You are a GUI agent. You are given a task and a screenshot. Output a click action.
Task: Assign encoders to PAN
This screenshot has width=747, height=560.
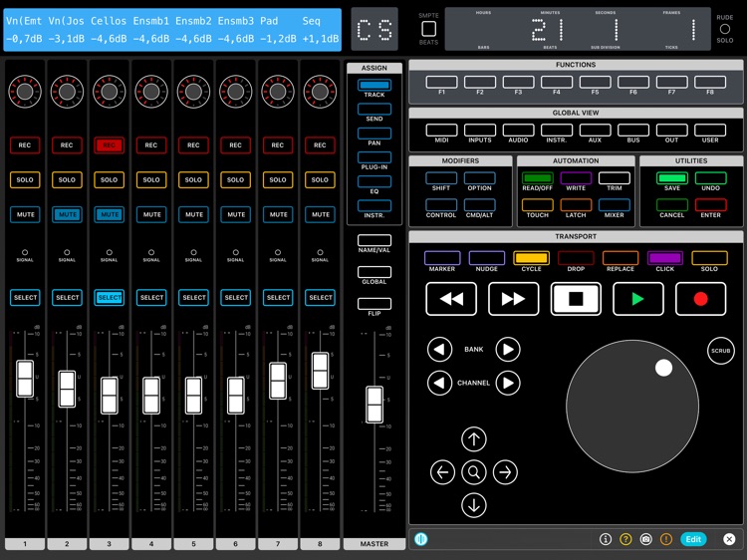374,134
